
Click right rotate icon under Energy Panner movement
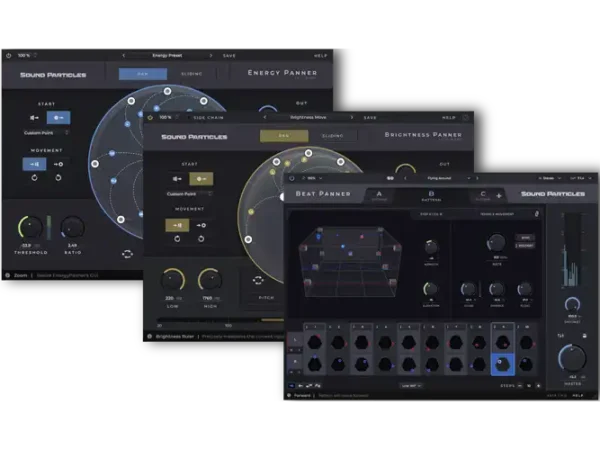click(x=58, y=178)
